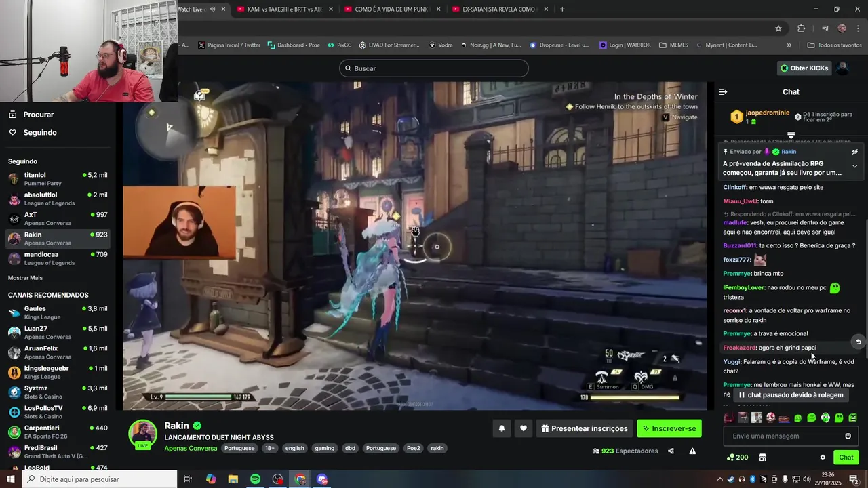Click the 'Poe2' stream tag
The width and height of the screenshot is (868, 488).
(x=413, y=448)
